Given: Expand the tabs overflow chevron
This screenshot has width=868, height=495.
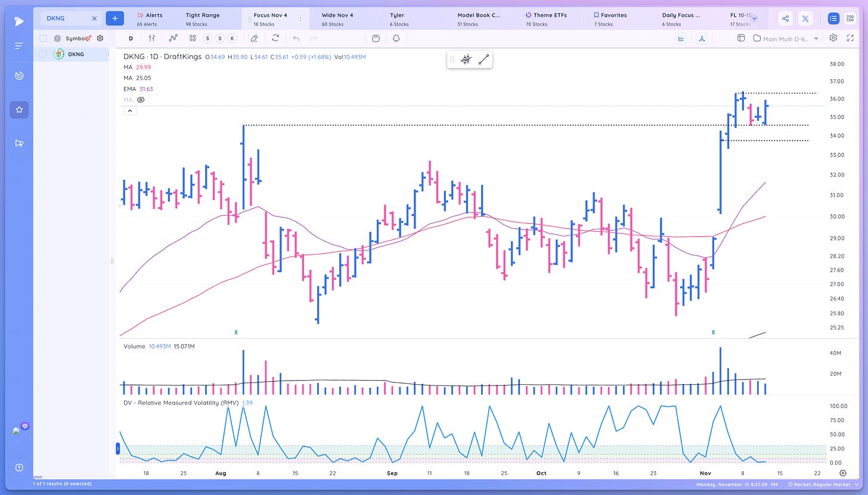Looking at the screenshot, I should [x=754, y=19].
